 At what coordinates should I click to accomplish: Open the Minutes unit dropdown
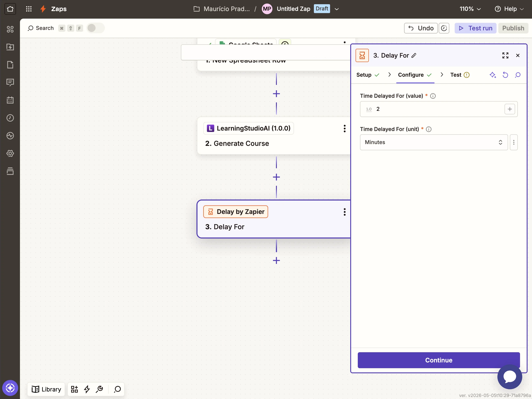(434, 142)
